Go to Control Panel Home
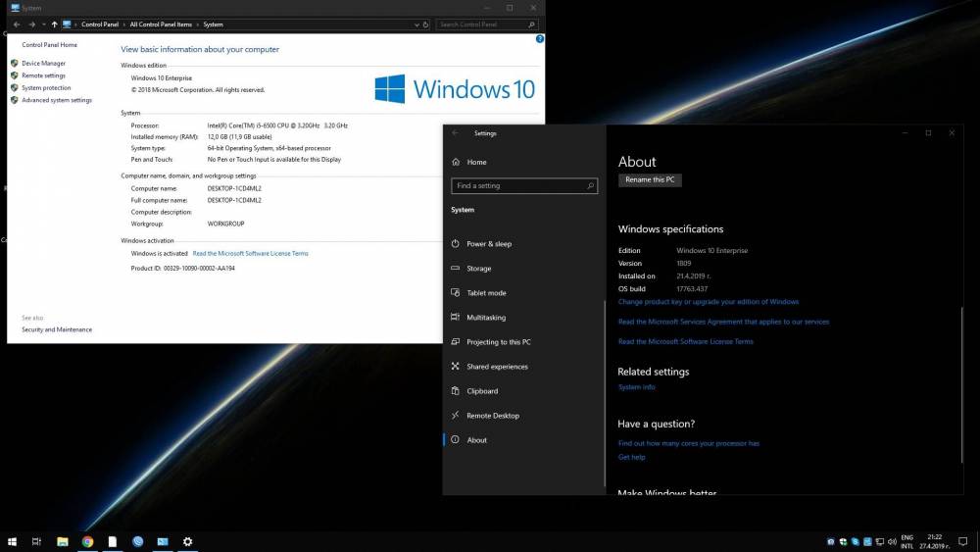Viewport: 980px width, 552px height. point(49,45)
